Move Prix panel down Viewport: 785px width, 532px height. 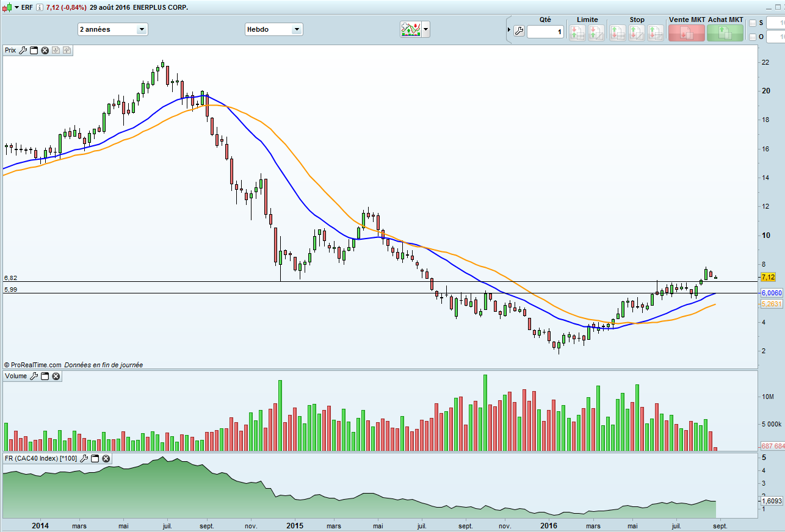[56, 51]
